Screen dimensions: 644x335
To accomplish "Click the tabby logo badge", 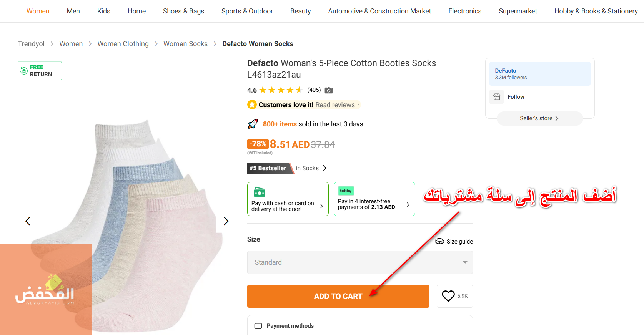I will pos(346,191).
